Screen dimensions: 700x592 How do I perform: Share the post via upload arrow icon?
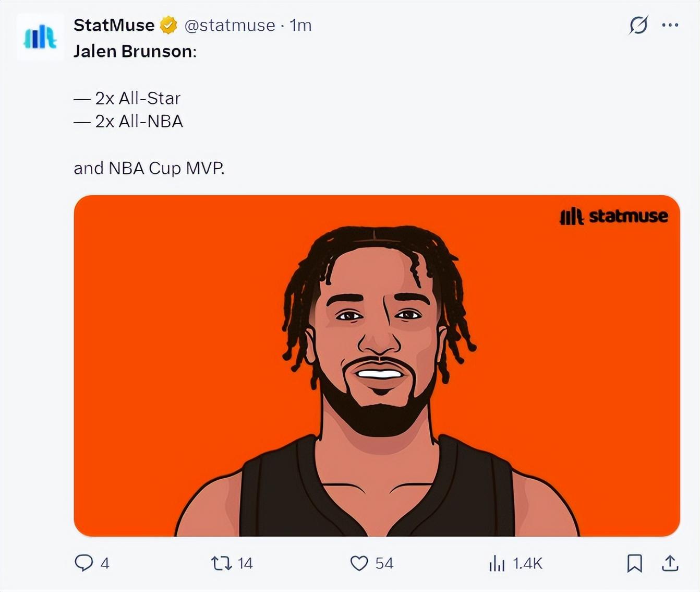click(670, 563)
